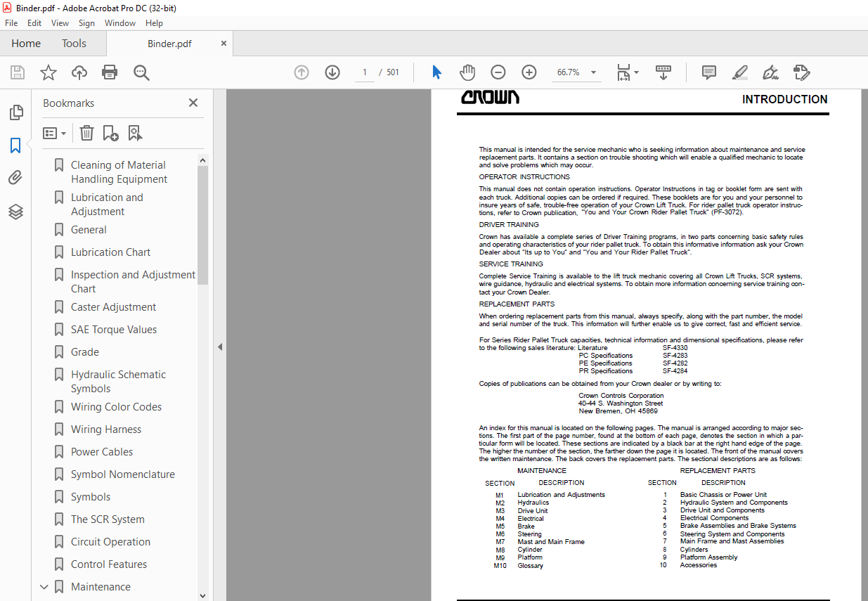Open the Wiring Harness bookmark

(x=106, y=429)
